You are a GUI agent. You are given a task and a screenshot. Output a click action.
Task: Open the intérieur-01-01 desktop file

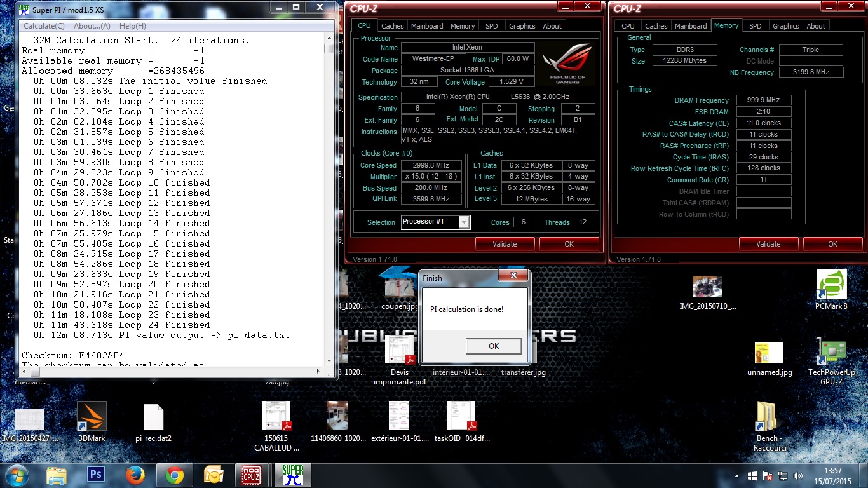pos(461,372)
